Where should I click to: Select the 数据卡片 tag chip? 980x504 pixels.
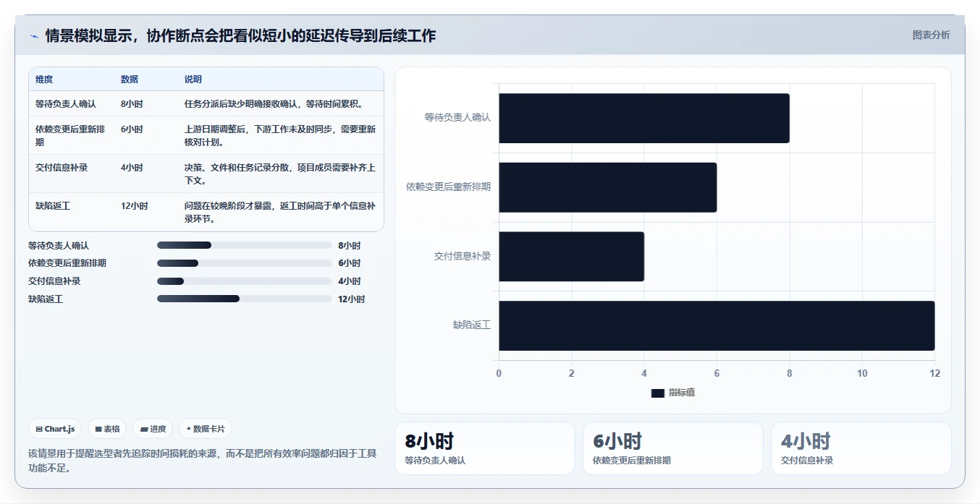206,429
